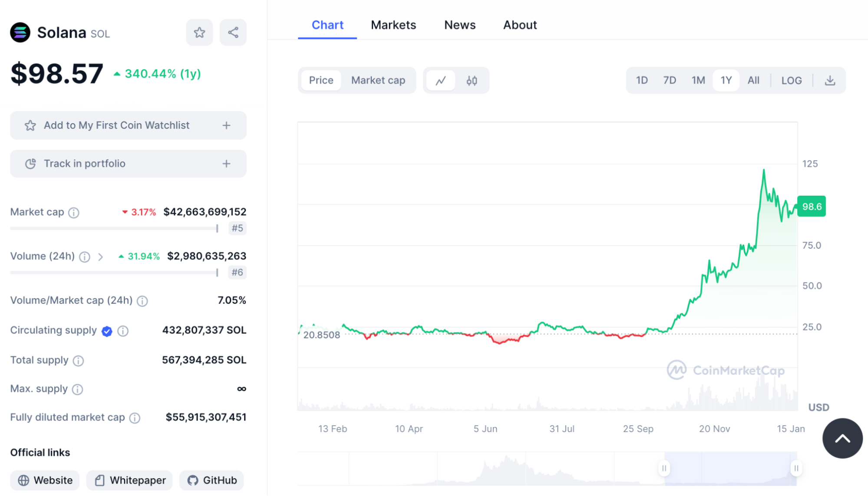
Task: Click the plus icon on Track in portfolio
Action: (226, 164)
